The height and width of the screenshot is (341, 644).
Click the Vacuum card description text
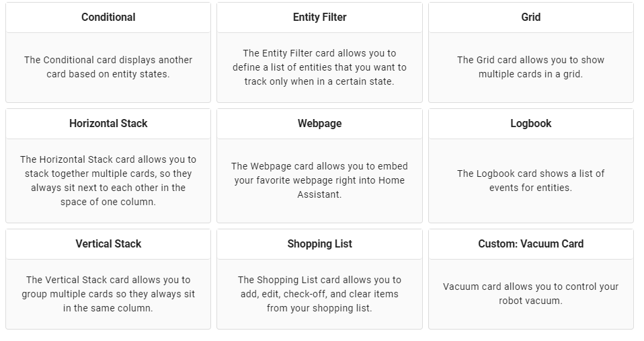click(530, 293)
